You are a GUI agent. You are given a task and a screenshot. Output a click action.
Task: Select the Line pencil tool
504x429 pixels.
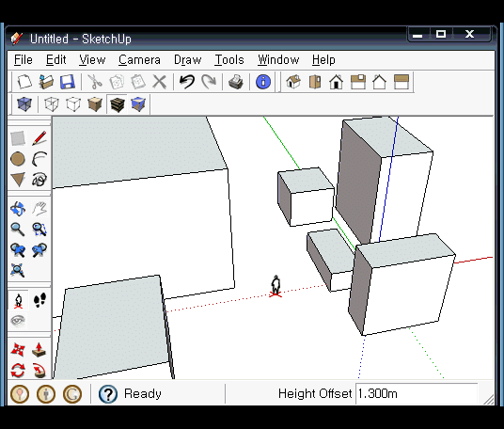coord(39,138)
